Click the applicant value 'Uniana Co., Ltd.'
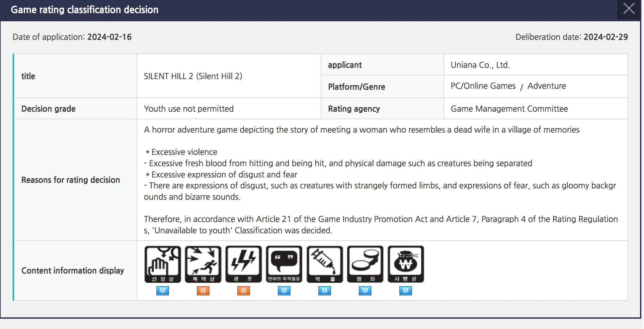The width and height of the screenshot is (644, 329). coord(480,65)
